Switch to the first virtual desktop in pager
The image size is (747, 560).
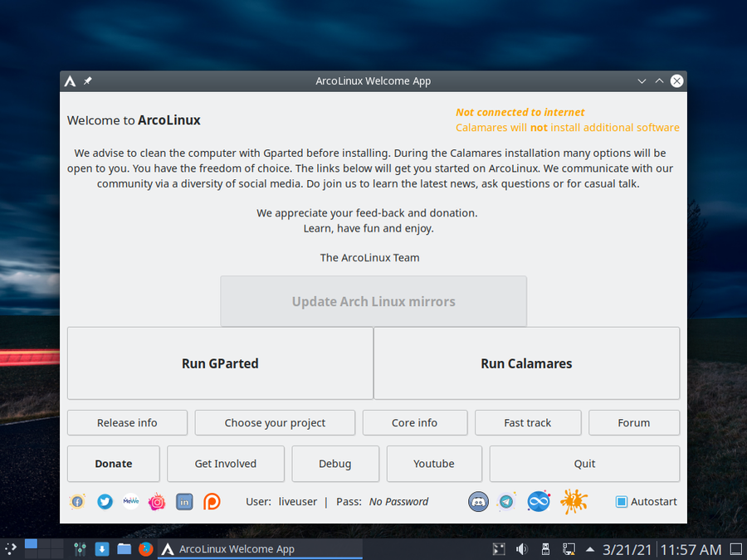(x=31, y=543)
